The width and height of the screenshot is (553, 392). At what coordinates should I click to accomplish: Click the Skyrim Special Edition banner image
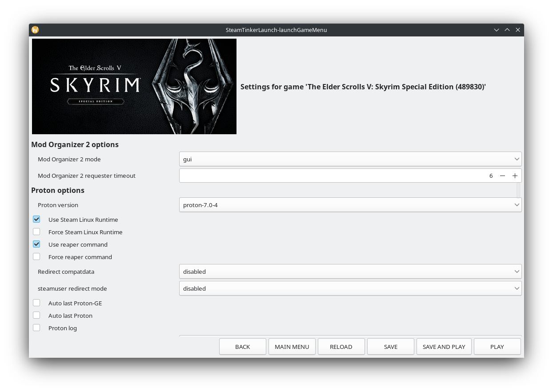click(134, 86)
